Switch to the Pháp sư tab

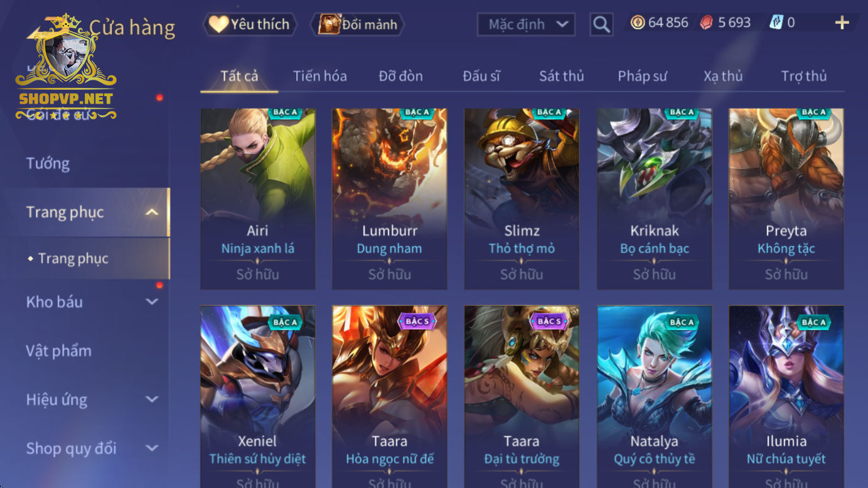(642, 76)
